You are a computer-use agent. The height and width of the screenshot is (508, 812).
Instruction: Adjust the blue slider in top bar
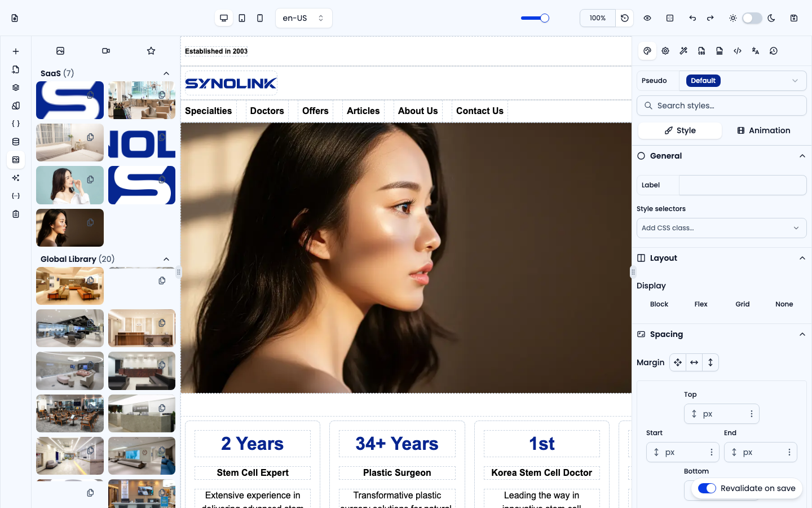(535, 18)
